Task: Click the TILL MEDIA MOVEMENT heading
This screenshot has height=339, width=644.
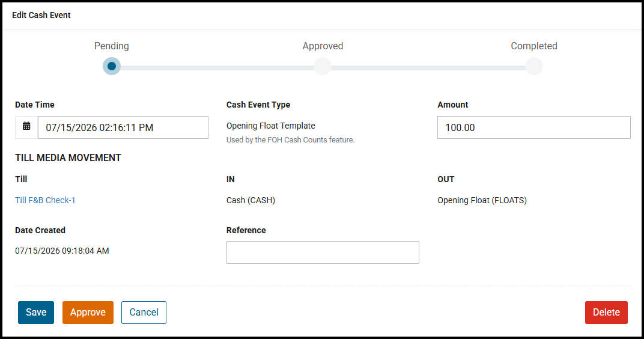Action: point(68,158)
